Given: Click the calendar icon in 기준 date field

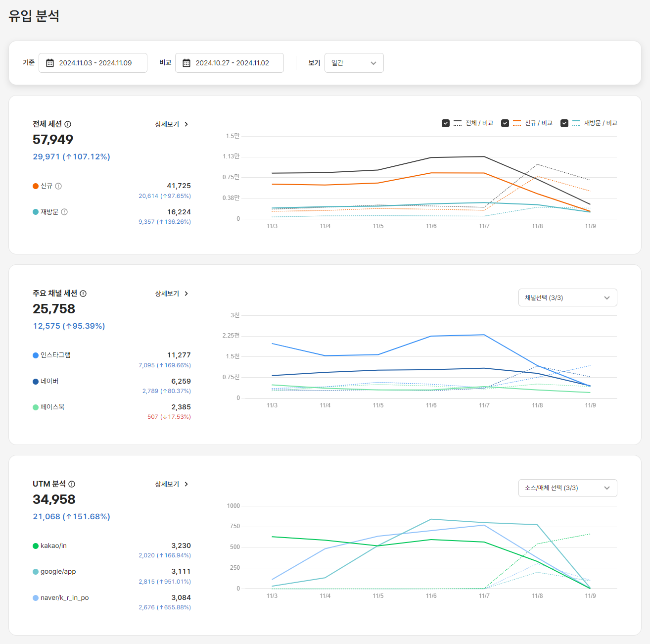Looking at the screenshot, I should pyautogui.click(x=50, y=63).
